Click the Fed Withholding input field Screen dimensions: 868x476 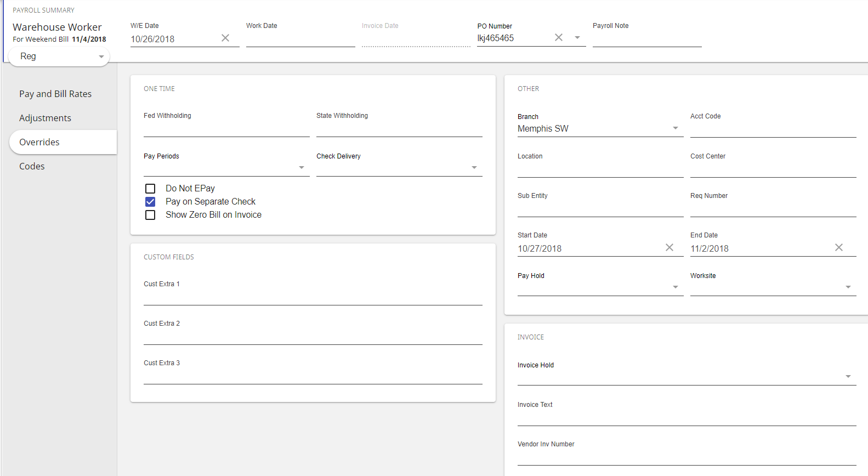click(x=226, y=128)
